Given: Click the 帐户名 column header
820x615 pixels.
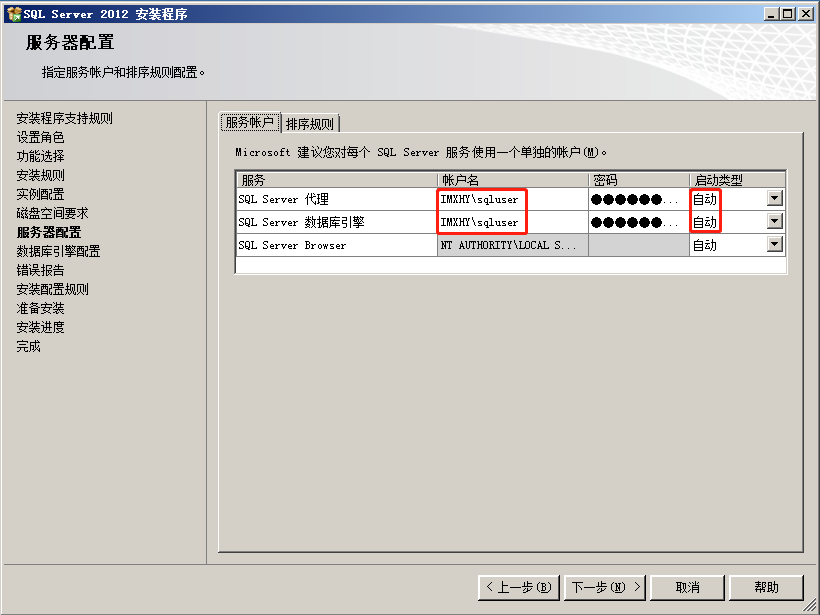Looking at the screenshot, I should pyautogui.click(x=512, y=180).
